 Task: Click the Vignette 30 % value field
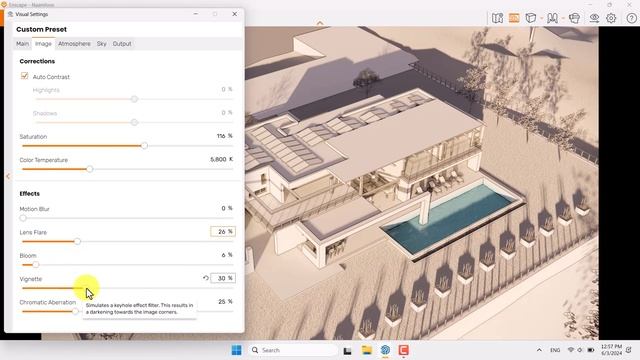[x=223, y=278]
